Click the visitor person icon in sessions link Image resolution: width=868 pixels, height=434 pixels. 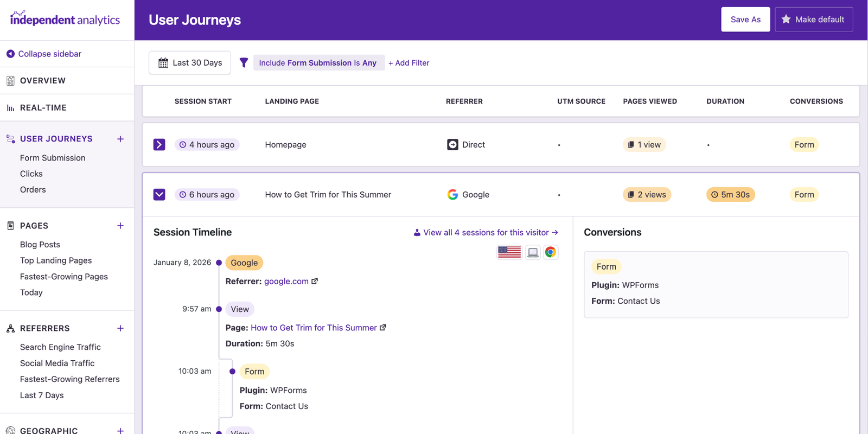[x=417, y=233]
